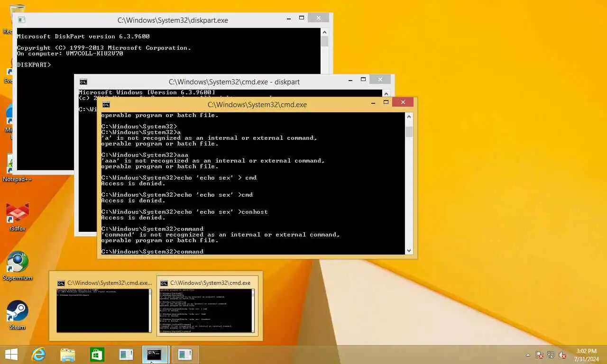Screen dimensions: 607x364
Task: Click the diskpart.exe window title text
Action: coord(173,20)
